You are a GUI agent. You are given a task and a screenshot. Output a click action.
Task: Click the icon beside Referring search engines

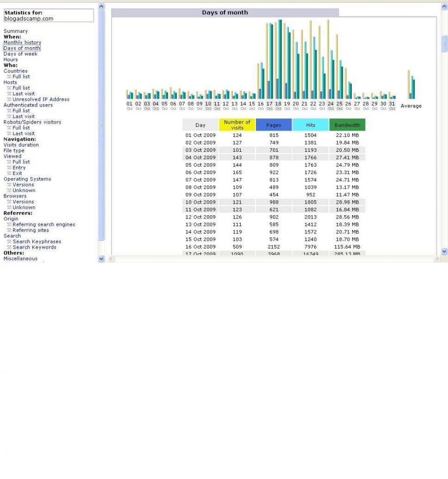pos(9,225)
